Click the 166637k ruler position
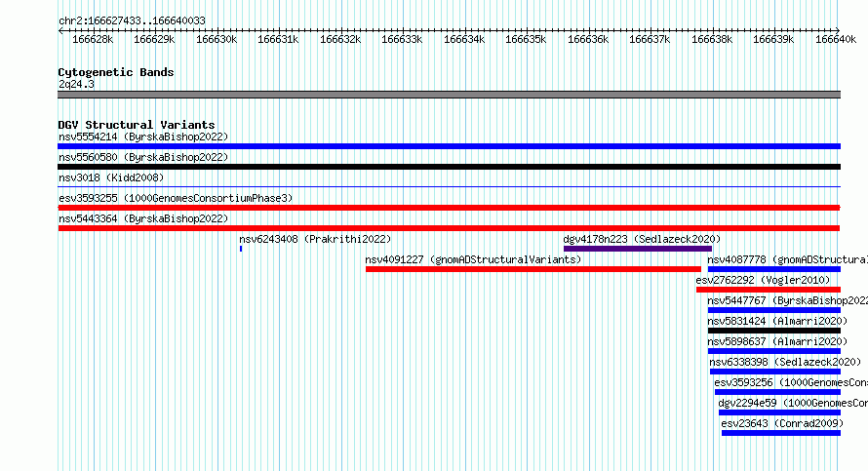Viewport: 868px width, 471px height. pyautogui.click(x=650, y=39)
